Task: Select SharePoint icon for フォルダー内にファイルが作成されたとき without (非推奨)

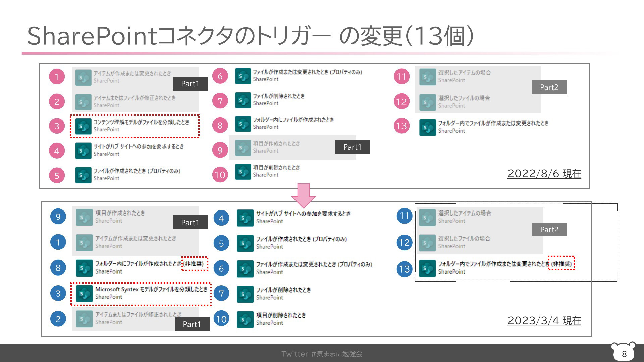Action: pyautogui.click(x=243, y=124)
